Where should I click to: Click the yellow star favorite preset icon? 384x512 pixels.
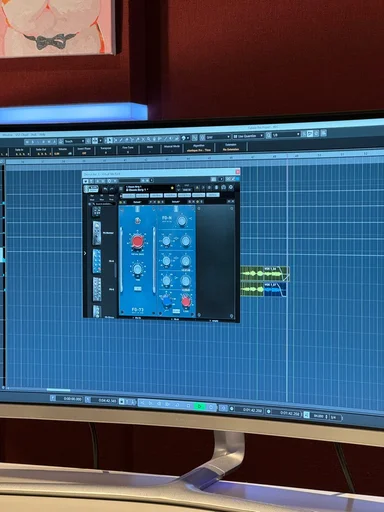[x=172, y=188]
